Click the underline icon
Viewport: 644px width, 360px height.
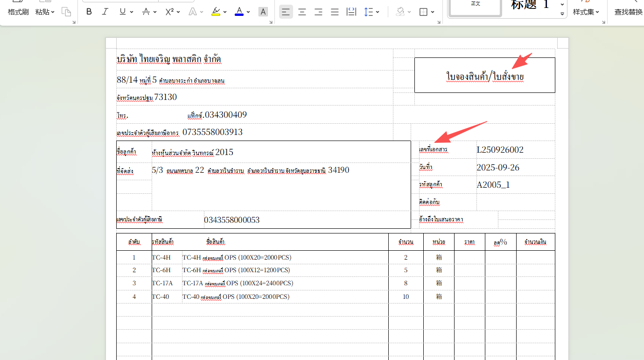(x=122, y=12)
